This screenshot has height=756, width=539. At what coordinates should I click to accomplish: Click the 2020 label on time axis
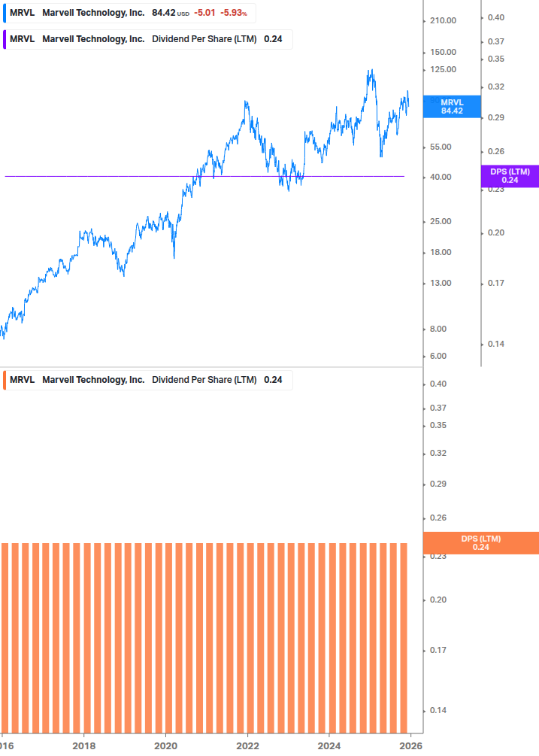tap(165, 746)
